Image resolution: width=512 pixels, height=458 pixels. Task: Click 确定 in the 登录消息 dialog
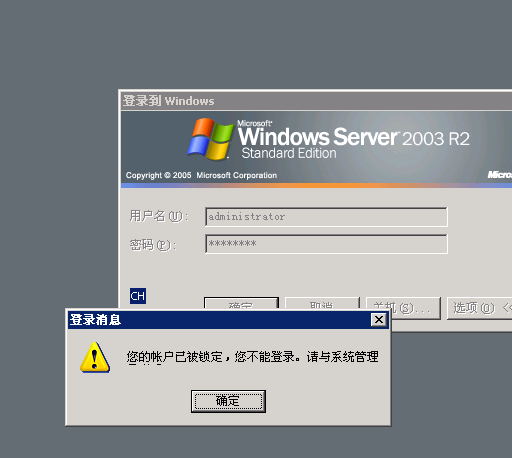click(228, 401)
